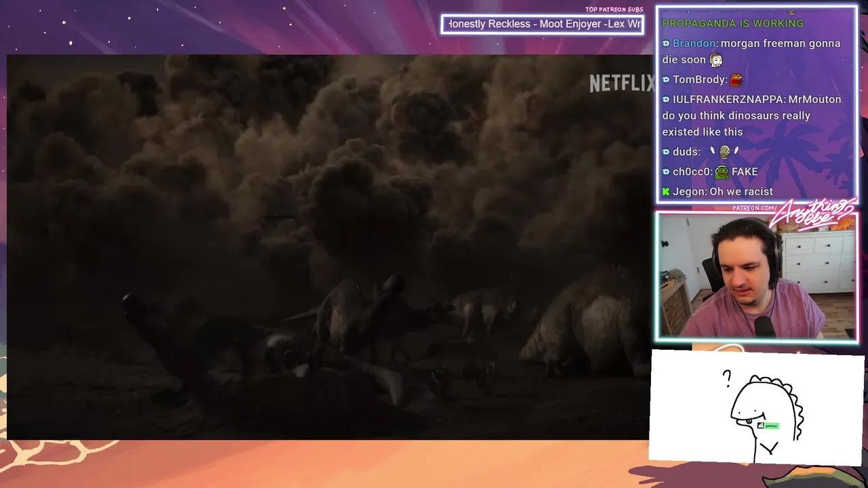868x488 pixels.
Task: Click the zombie face emote in duds' message
Action: pyautogui.click(x=724, y=152)
